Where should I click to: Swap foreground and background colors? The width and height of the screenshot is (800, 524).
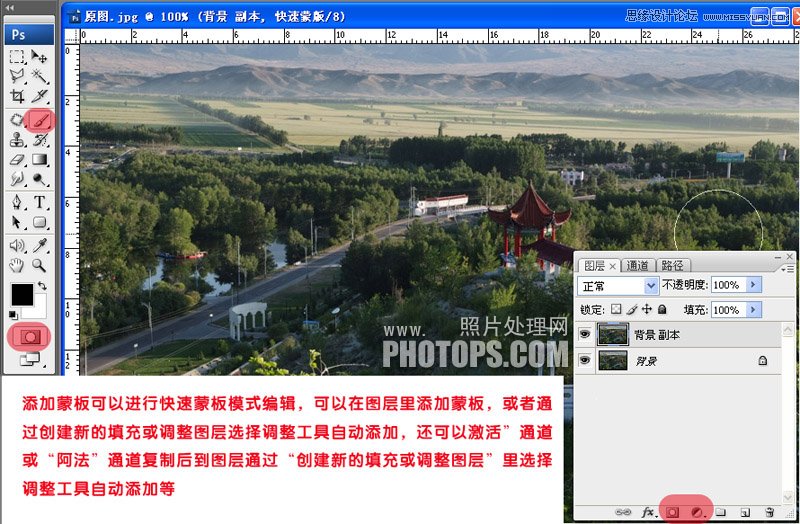point(42,286)
